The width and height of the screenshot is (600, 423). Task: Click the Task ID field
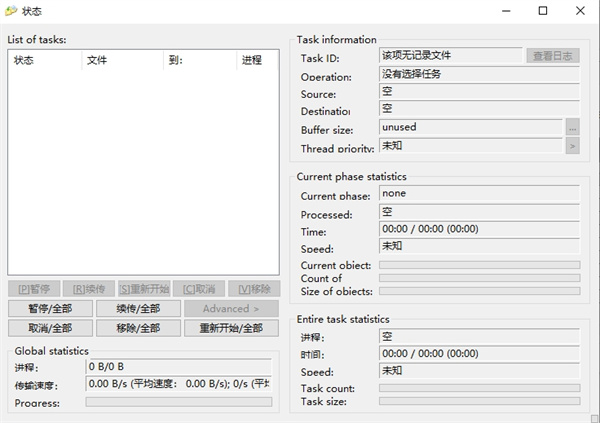click(x=451, y=56)
